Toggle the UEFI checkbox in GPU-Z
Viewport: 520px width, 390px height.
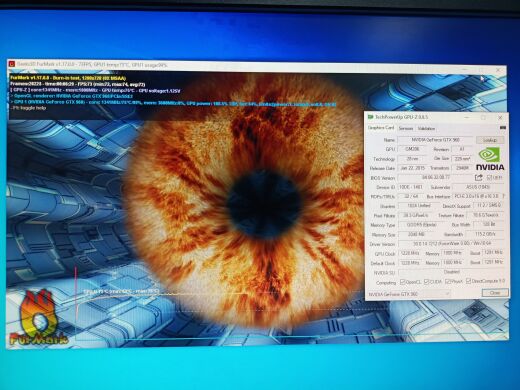(488, 178)
